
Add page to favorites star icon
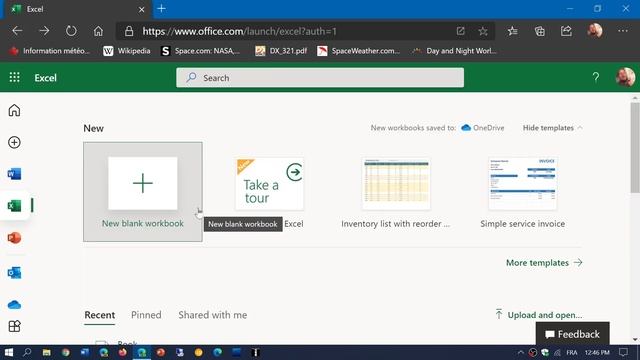tap(483, 31)
